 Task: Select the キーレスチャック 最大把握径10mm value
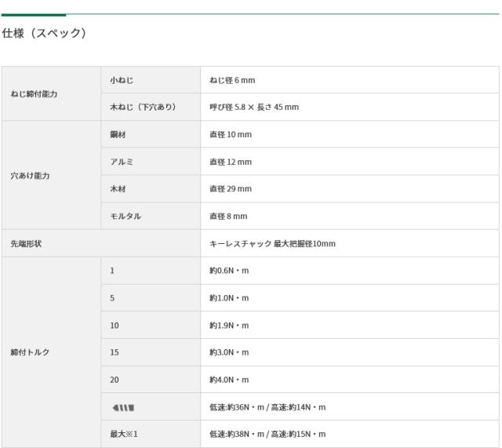click(x=272, y=244)
